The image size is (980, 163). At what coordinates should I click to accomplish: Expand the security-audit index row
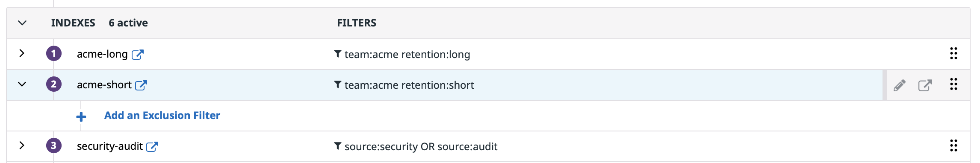coord(22,146)
